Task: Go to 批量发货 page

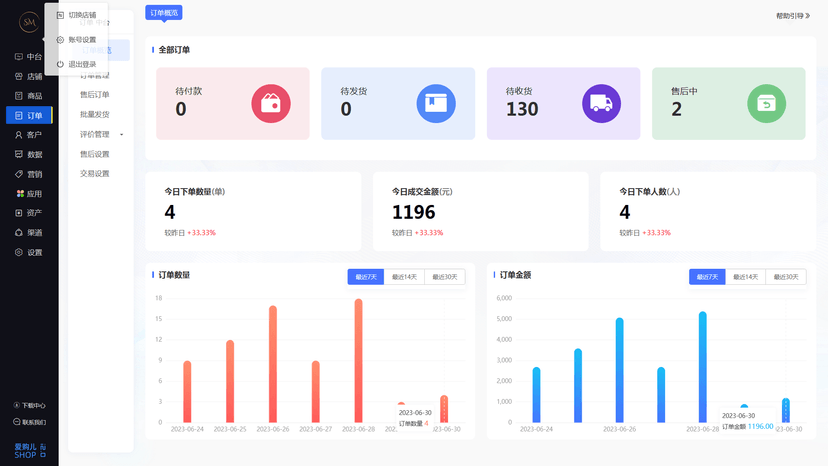Action: pyautogui.click(x=95, y=114)
